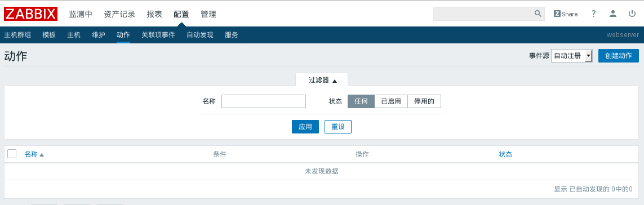Go to the 服务 submenu

coord(232,35)
